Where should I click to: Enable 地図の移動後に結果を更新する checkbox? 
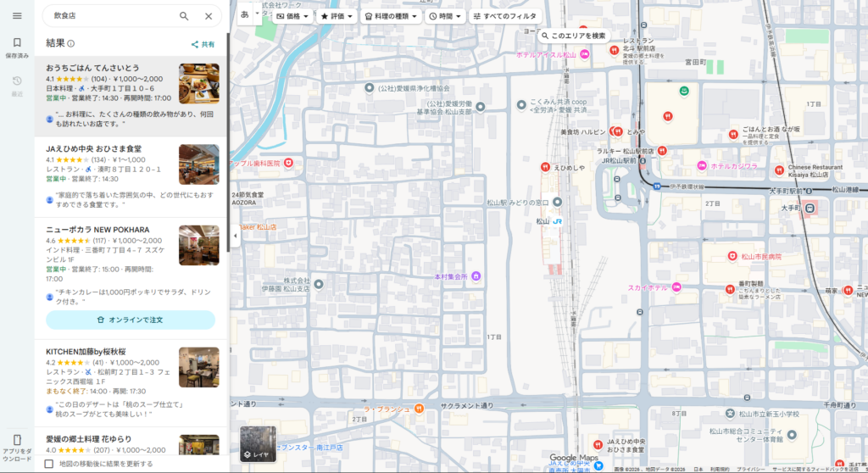(49, 464)
